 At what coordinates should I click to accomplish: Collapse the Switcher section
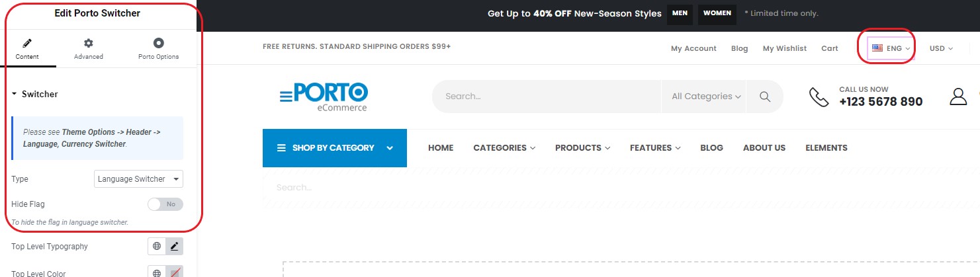coord(35,95)
